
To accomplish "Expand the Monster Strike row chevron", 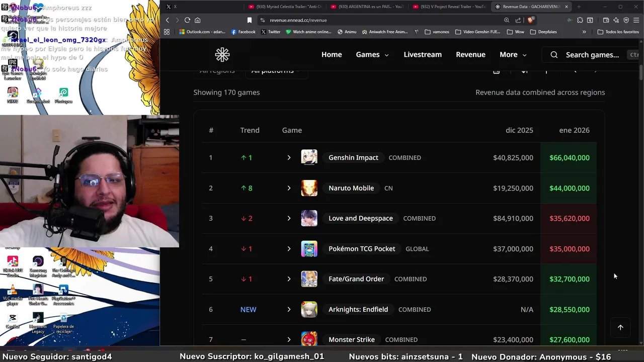I will tap(289, 339).
